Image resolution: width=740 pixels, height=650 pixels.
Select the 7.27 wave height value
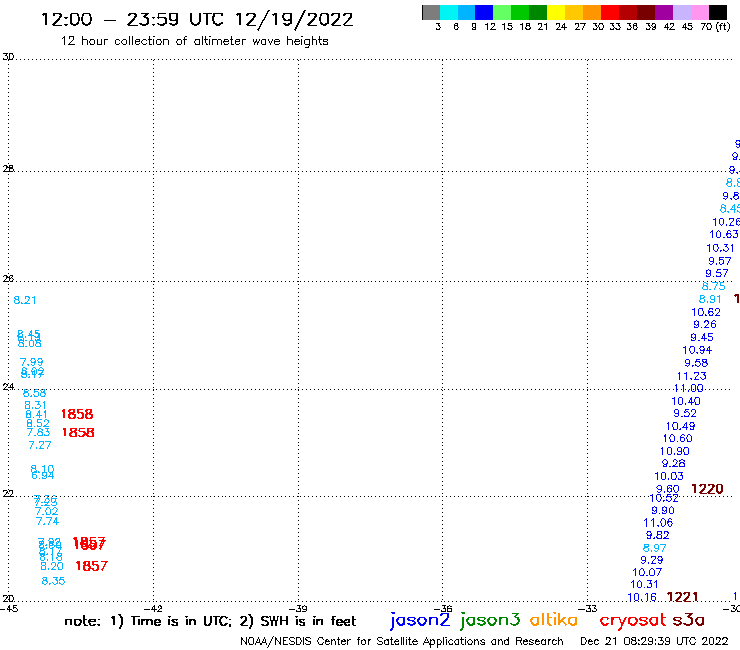[x=40, y=445]
